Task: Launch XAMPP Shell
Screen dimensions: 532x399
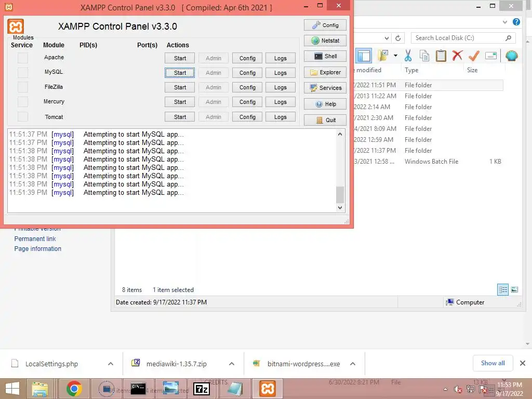Action: tap(325, 56)
